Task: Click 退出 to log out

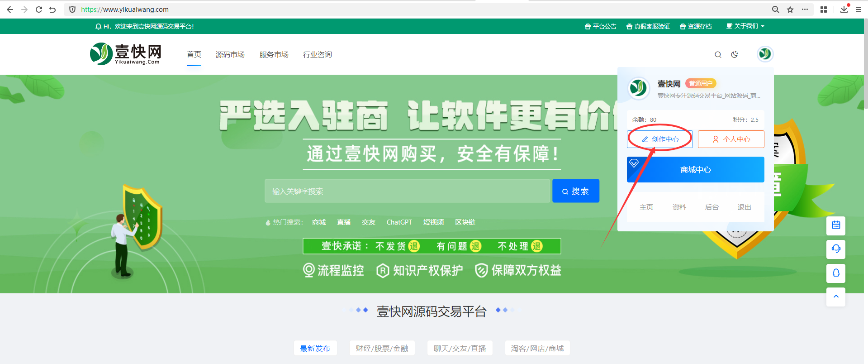Action: (745, 207)
